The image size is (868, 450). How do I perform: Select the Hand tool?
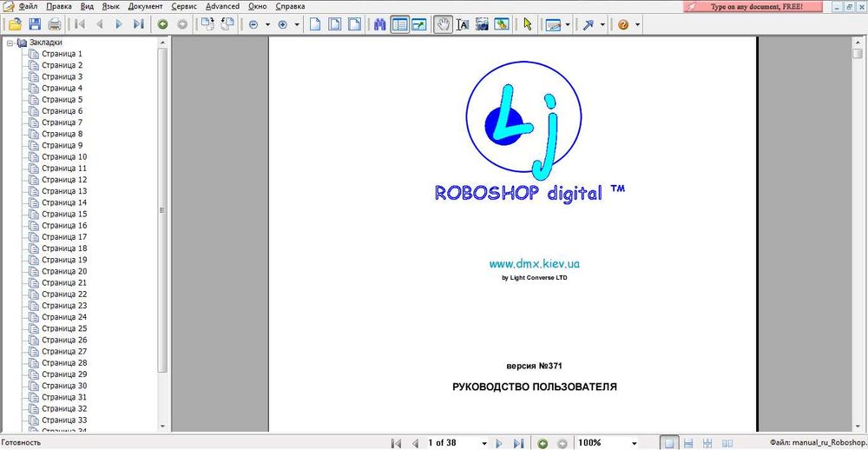pos(443,24)
